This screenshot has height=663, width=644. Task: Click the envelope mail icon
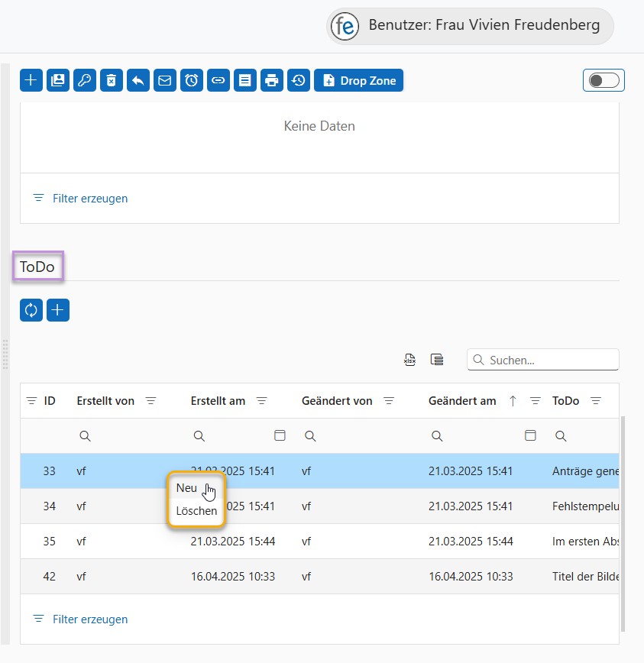(165, 80)
